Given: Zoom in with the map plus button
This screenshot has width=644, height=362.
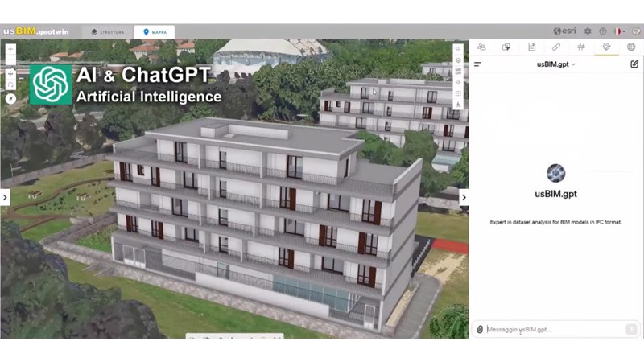Looking at the screenshot, I should [10, 49].
